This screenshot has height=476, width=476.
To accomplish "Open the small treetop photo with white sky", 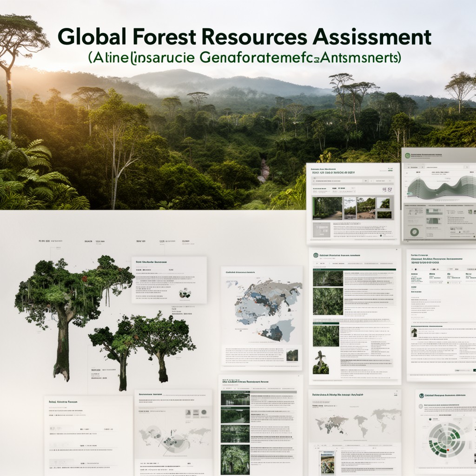I will tap(383, 203).
